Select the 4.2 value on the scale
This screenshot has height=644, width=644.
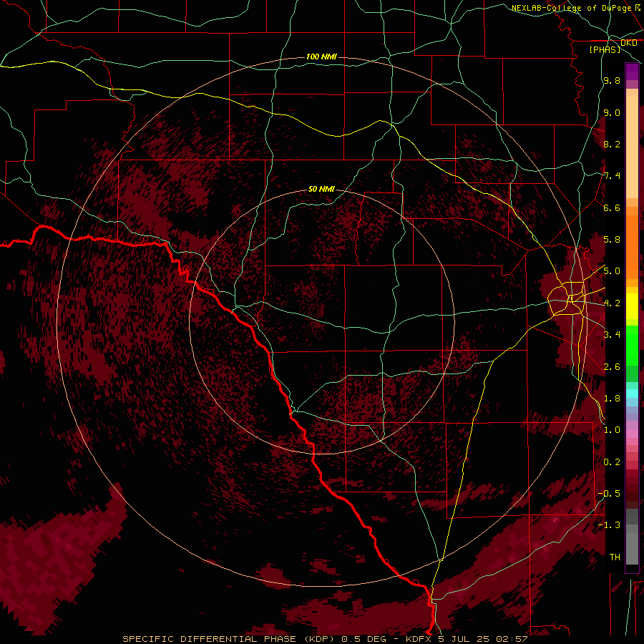point(612,303)
